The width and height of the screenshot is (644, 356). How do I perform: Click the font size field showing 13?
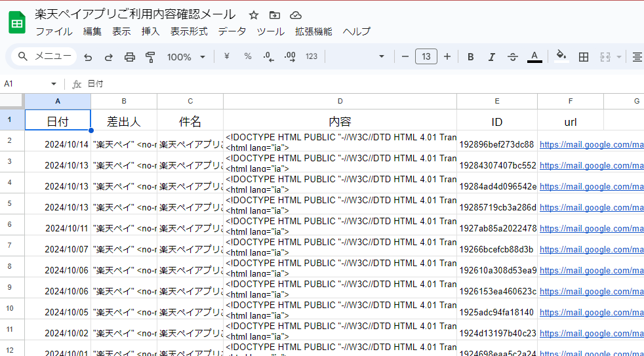click(x=426, y=56)
